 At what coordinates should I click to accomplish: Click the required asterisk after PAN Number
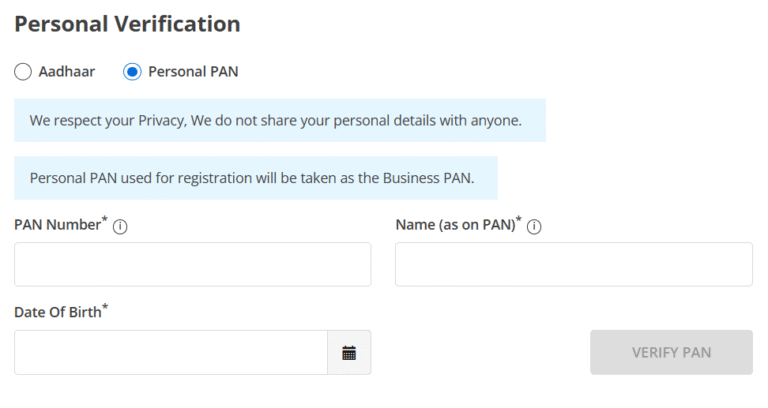pyautogui.click(x=103, y=221)
